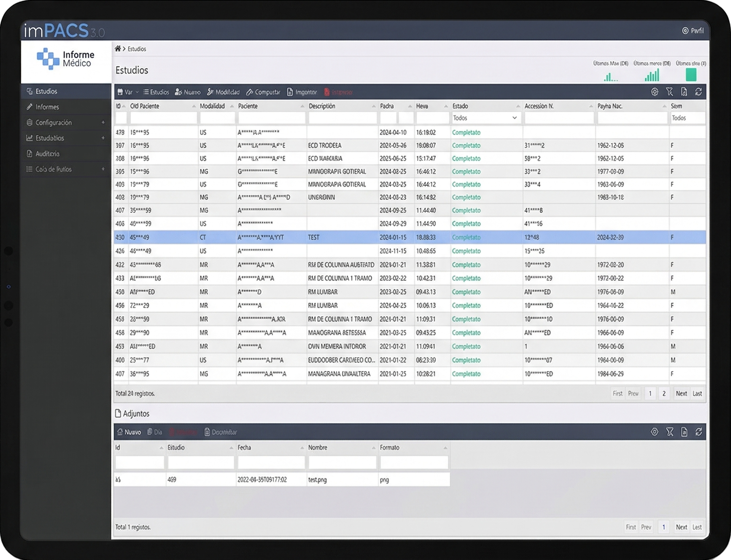731x560 pixels.
Task: Click the Ver toolbar dropdown
Action: pos(128,92)
